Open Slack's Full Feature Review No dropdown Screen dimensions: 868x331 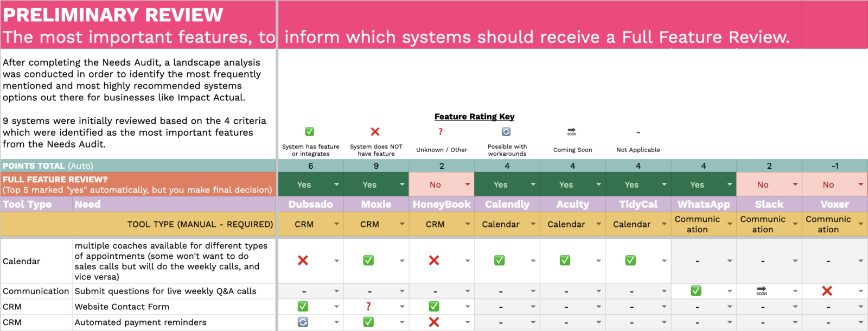[795, 184]
